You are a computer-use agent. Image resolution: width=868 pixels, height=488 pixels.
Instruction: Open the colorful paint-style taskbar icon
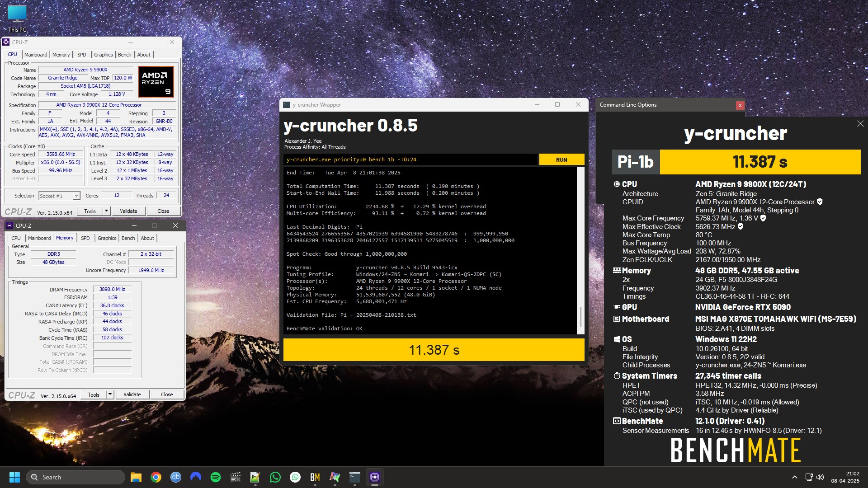(335, 477)
